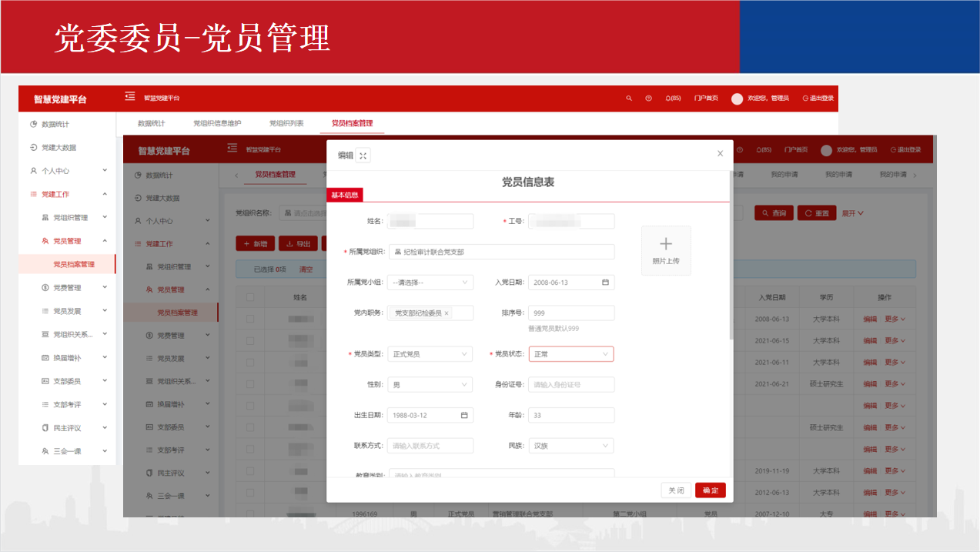Open the 所属党小组 dropdown
980x552 pixels.
[430, 283]
